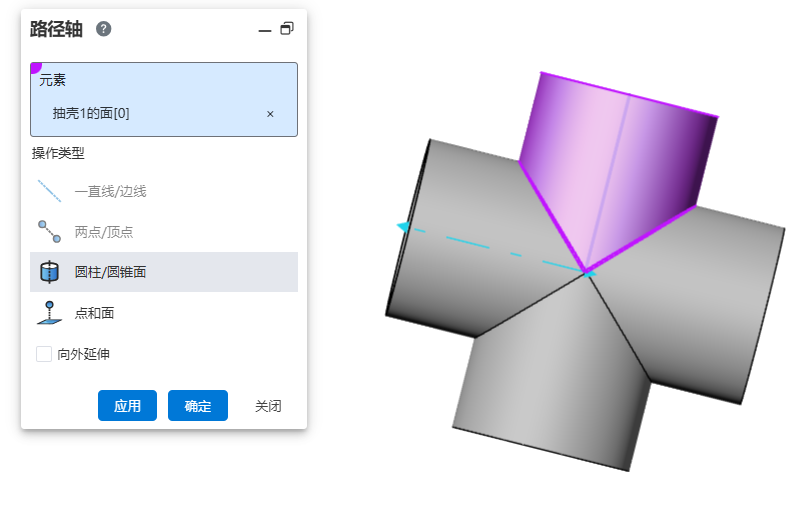Confirm with the 确定 button
This screenshot has height=514, width=800.
pyautogui.click(x=198, y=406)
